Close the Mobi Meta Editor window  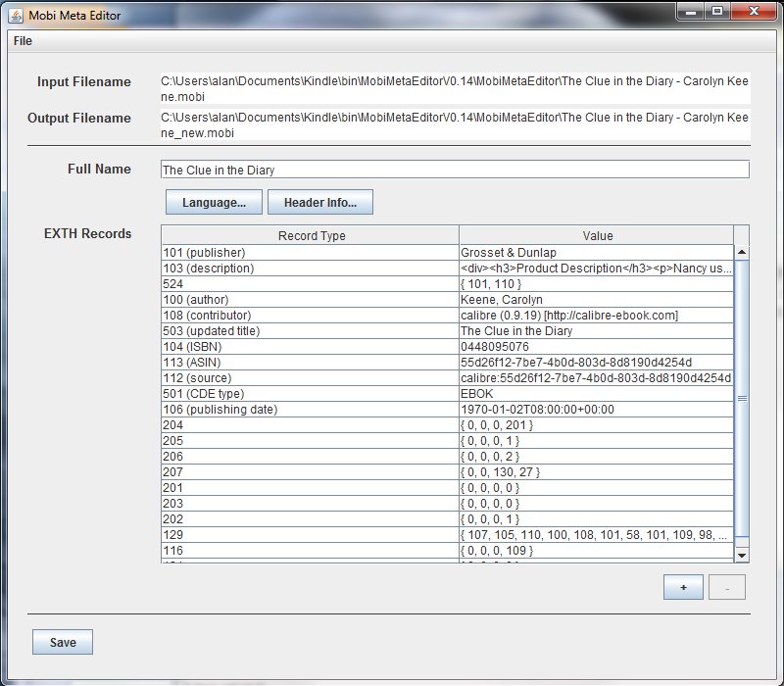coord(755,11)
